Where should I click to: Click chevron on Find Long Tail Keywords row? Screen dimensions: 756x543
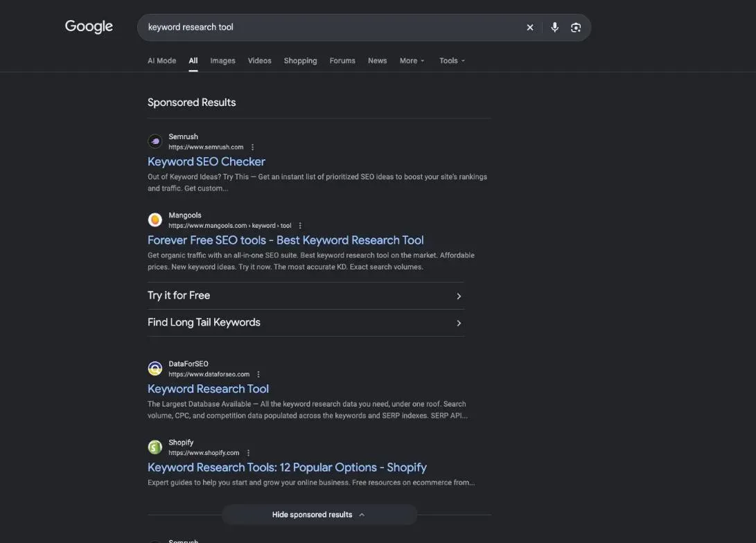[x=459, y=323]
